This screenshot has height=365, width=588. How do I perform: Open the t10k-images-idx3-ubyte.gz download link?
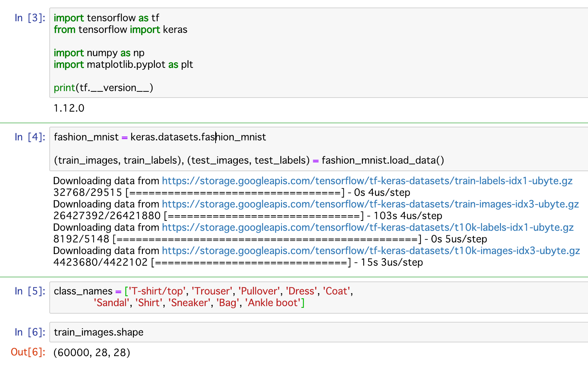(371, 251)
